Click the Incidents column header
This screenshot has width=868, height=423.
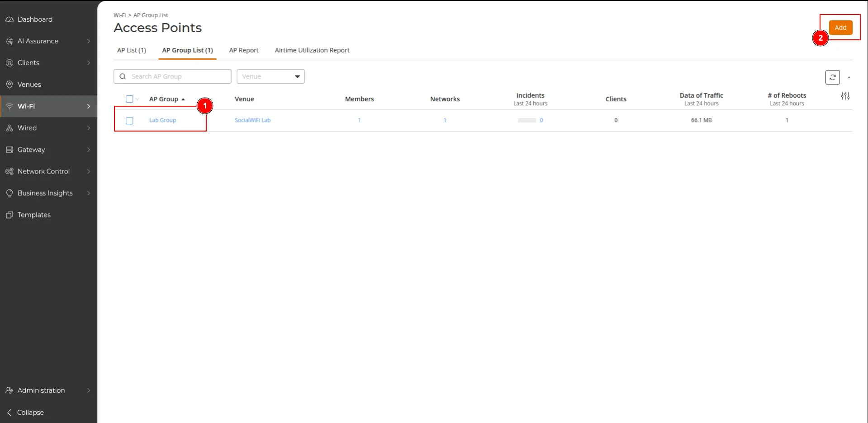click(x=530, y=95)
